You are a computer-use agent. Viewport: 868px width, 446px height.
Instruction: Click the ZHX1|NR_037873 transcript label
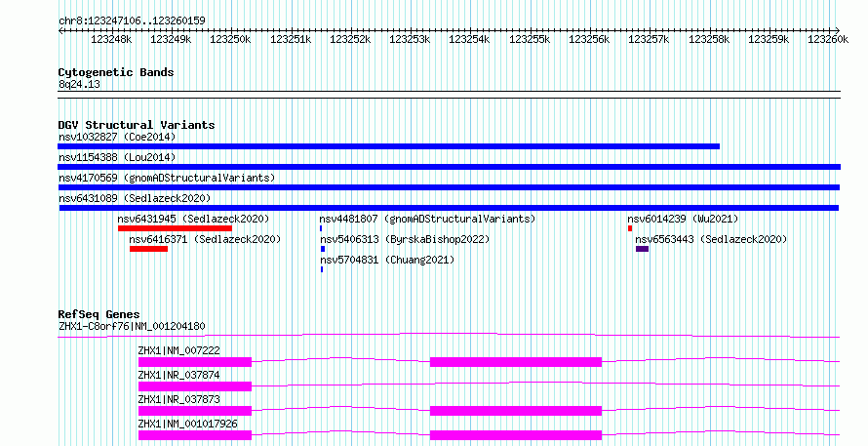point(178,399)
